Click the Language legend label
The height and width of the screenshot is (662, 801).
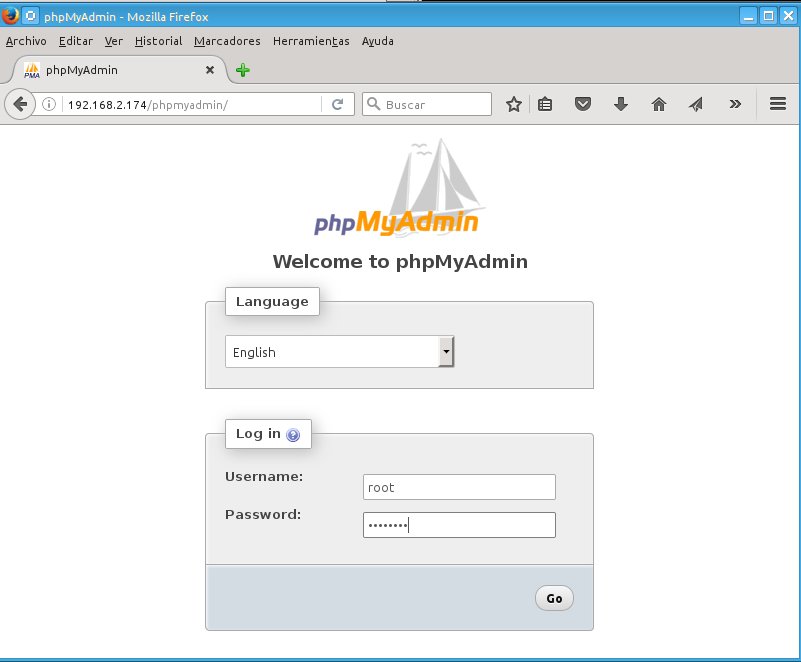coord(272,301)
